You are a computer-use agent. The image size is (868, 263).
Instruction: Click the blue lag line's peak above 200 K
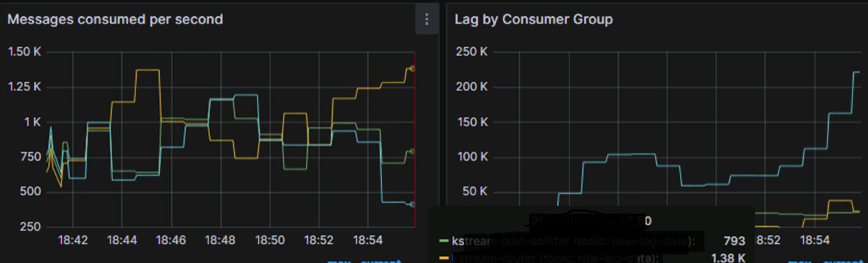click(x=855, y=72)
